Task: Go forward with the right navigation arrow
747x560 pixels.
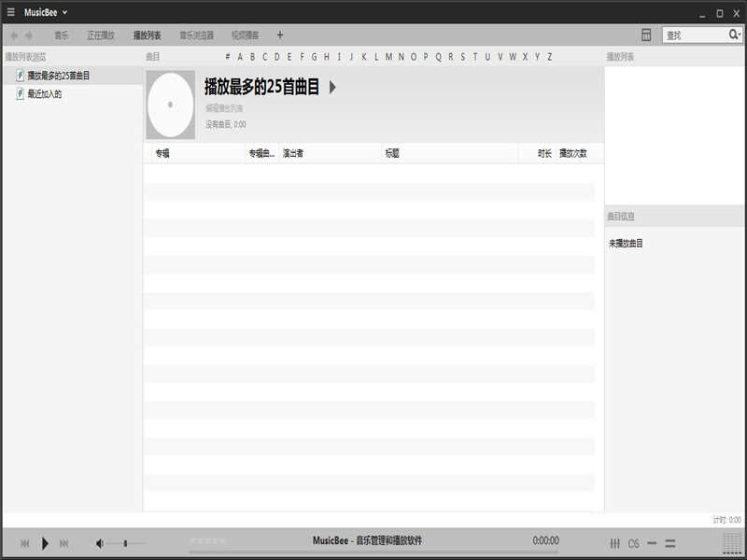Action: click(29, 35)
